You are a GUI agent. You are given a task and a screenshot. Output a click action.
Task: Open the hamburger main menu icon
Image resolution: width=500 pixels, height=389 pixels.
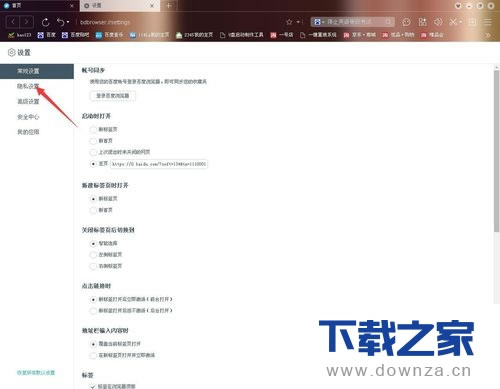click(488, 22)
